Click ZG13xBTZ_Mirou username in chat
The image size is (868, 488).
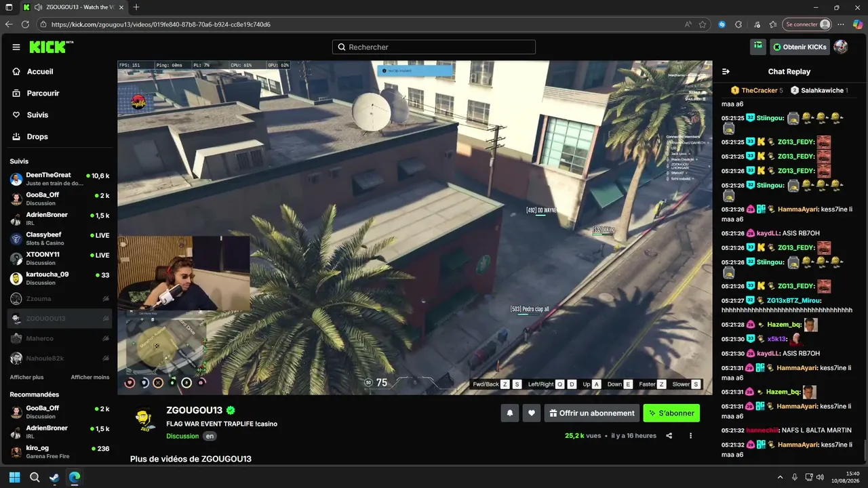pyautogui.click(x=793, y=300)
